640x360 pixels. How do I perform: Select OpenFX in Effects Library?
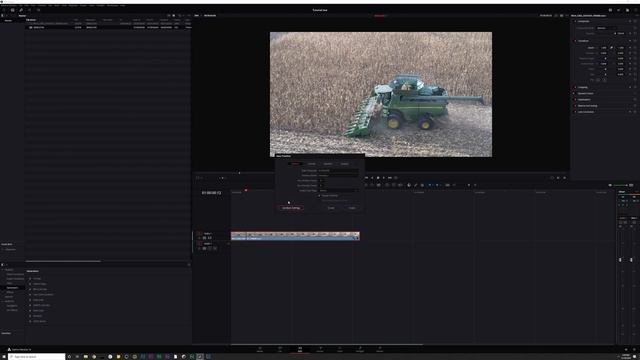click(9, 297)
